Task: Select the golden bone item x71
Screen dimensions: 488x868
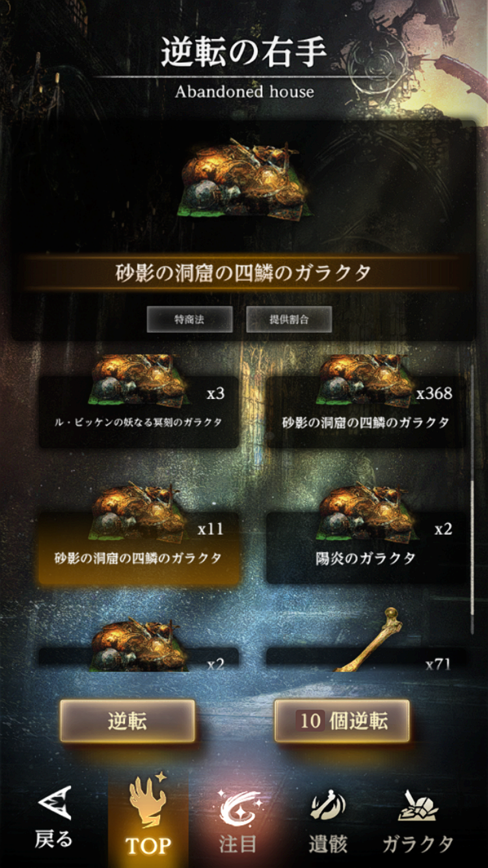Action: tap(366, 644)
